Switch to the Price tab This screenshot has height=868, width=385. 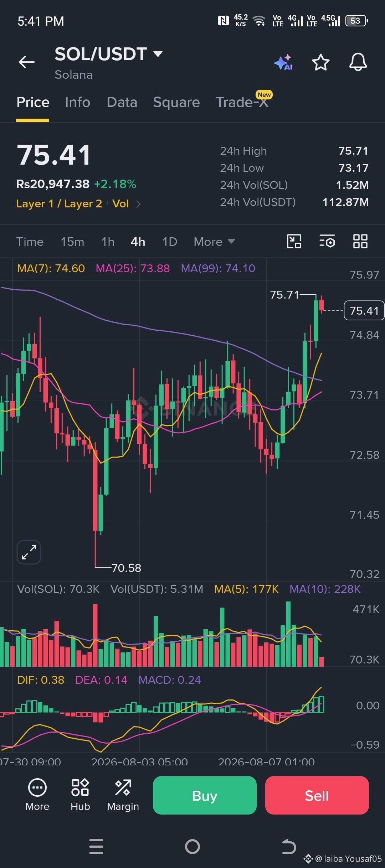pyautogui.click(x=33, y=102)
